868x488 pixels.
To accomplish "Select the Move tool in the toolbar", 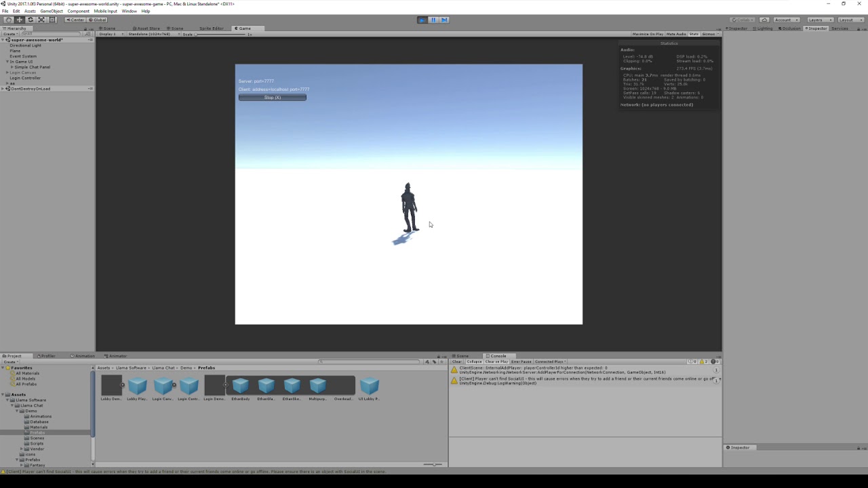I will (x=19, y=20).
